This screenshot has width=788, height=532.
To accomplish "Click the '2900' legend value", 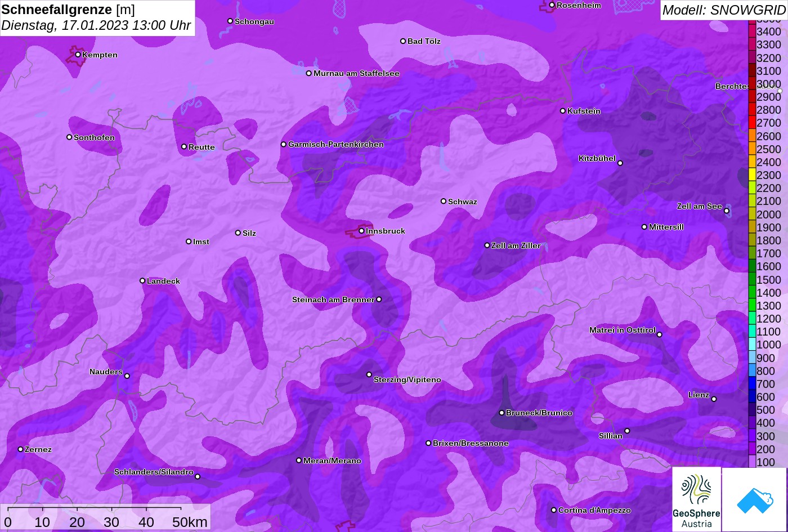I will coord(769,97).
